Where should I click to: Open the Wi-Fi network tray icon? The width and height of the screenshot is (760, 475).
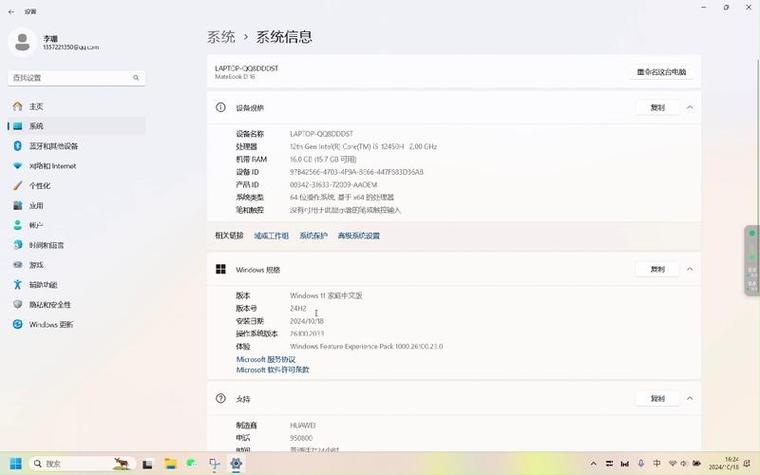click(x=672, y=464)
